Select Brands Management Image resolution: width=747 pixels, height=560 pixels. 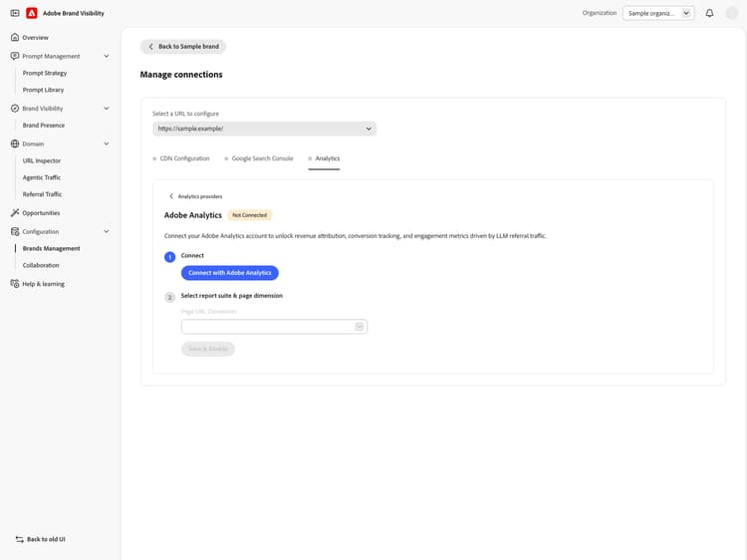coord(52,248)
